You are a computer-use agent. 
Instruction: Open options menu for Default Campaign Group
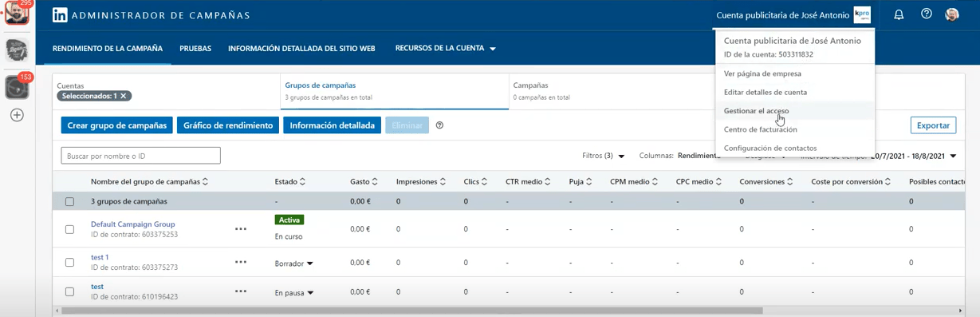point(241,229)
